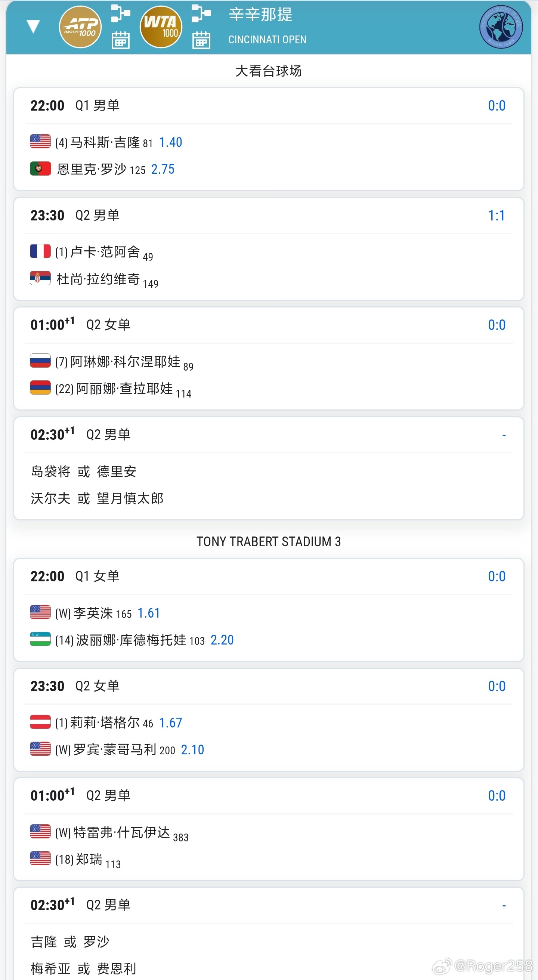This screenshot has height=980, width=538.
Task: Open WTA draw bracket icon
Action: 201,13
